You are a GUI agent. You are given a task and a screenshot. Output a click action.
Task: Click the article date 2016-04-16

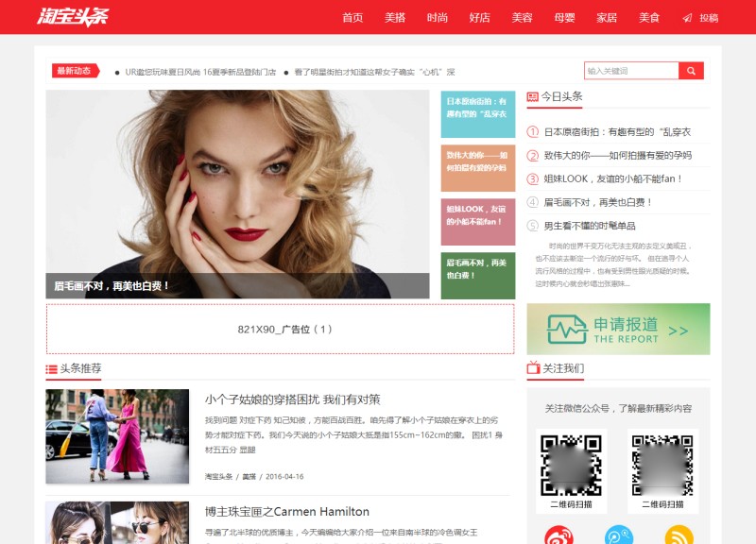coord(284,477)
